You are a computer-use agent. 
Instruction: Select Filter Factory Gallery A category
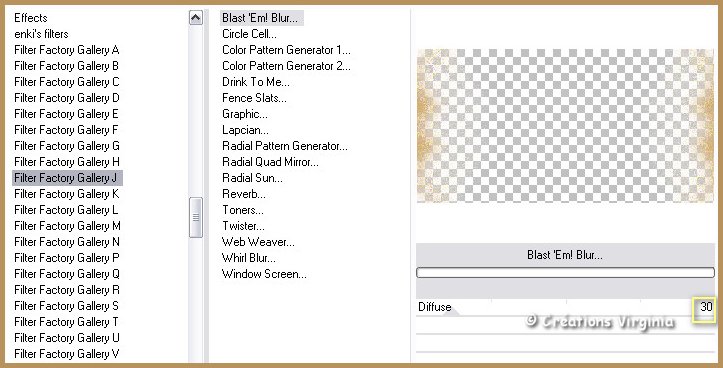[66, 50]
